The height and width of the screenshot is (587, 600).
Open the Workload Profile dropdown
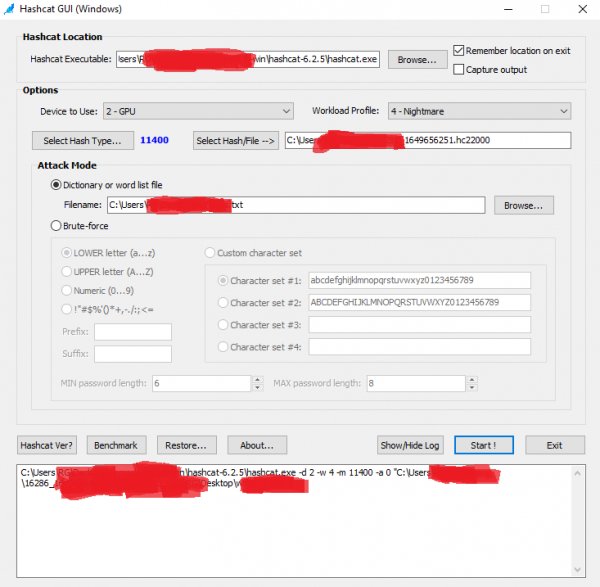pyautogui.click(x=479, y=111)
